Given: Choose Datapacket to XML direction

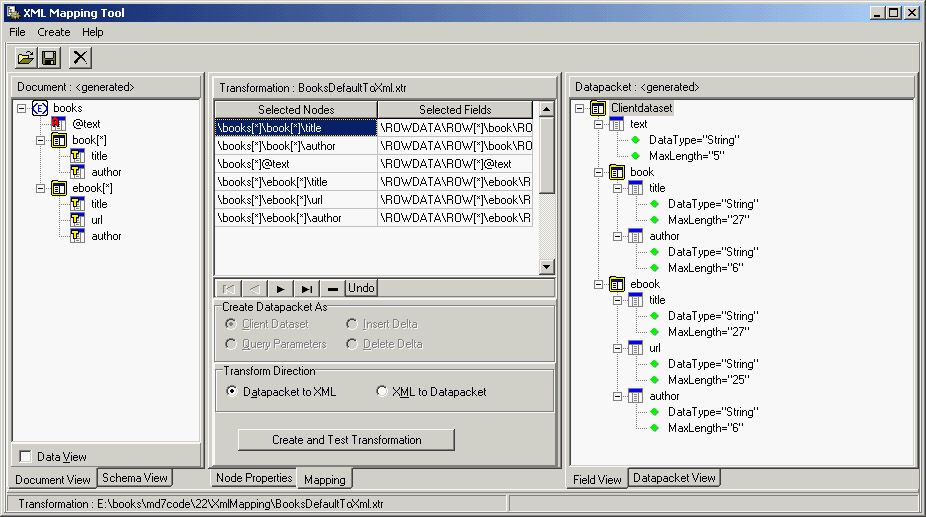Looking at the screenshot, I should 232,392.
